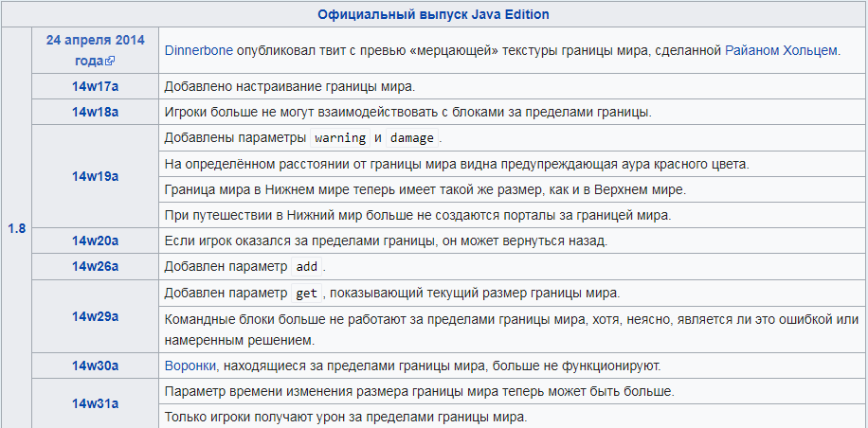Open the 14w19a version link
Screen dimensions: 868x428
[x=95, y=176]
